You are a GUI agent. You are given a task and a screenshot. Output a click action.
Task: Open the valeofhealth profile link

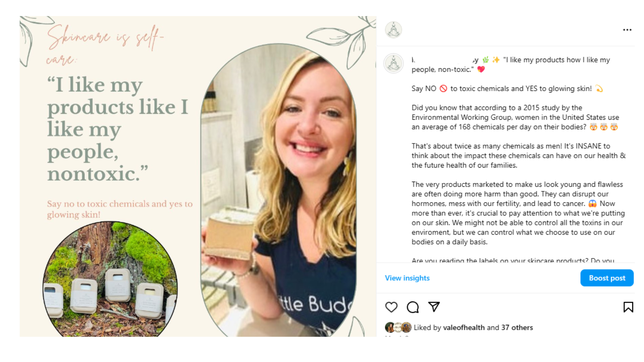pos(464,327)
